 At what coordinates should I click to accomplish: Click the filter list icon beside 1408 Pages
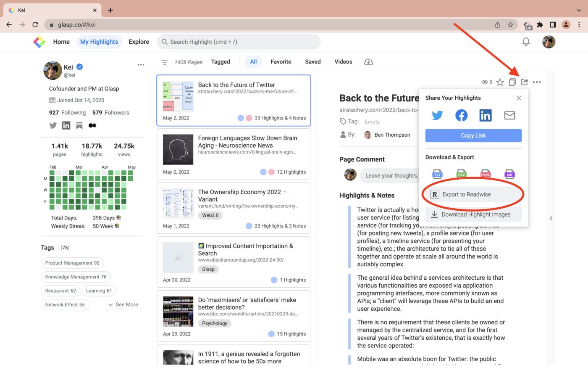pyautogui.click(x=165, y=62)
